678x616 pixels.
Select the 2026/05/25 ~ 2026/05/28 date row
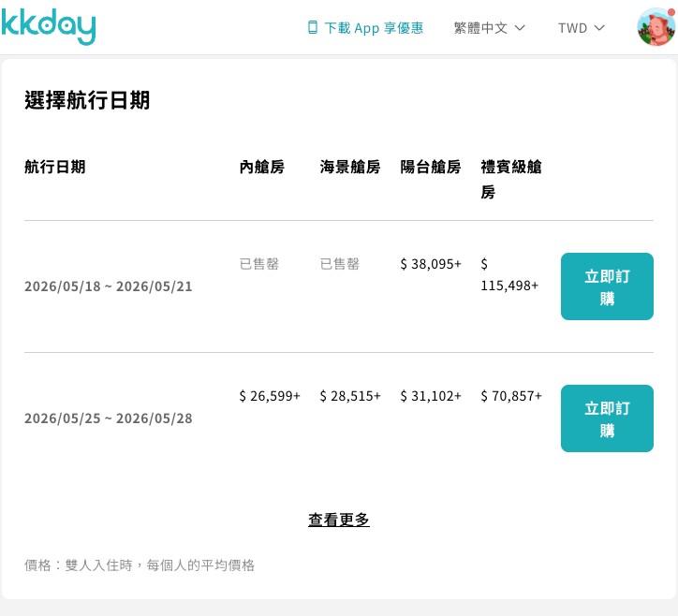tap(109, 418)
